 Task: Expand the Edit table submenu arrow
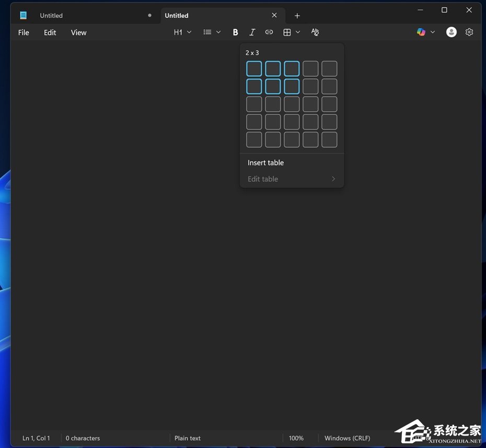[333, 179]
